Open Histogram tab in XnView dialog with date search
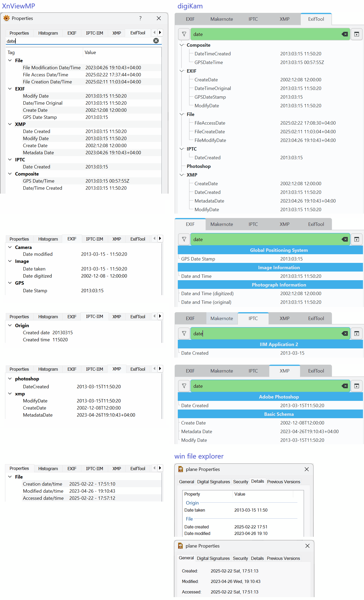 [48, 33]
